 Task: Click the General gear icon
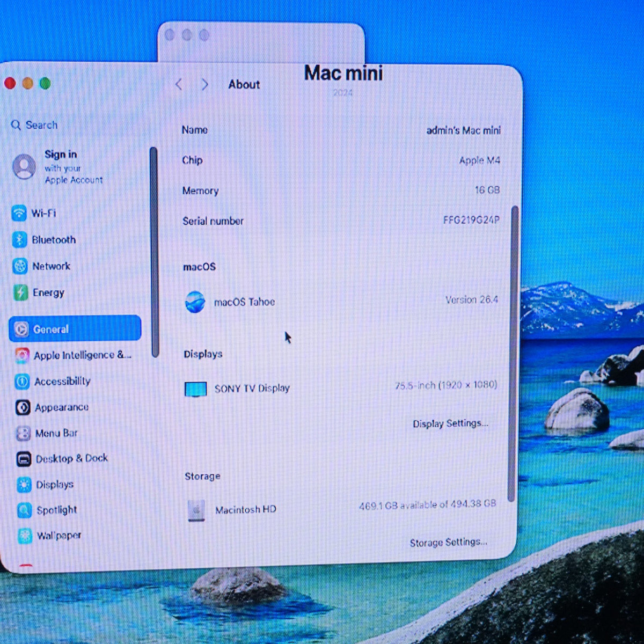(21, 329)
